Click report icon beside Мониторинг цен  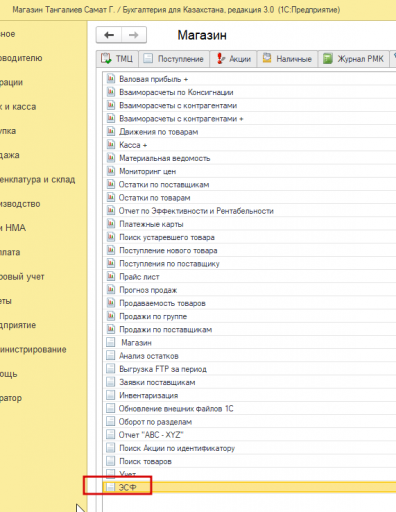pyautogui.click(x=110, y=171)
